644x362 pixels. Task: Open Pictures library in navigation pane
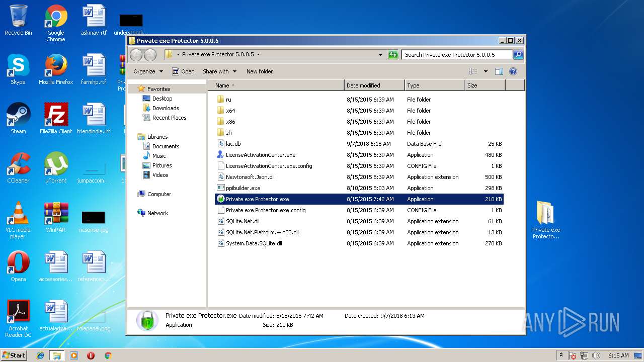(x=162, y=165)
